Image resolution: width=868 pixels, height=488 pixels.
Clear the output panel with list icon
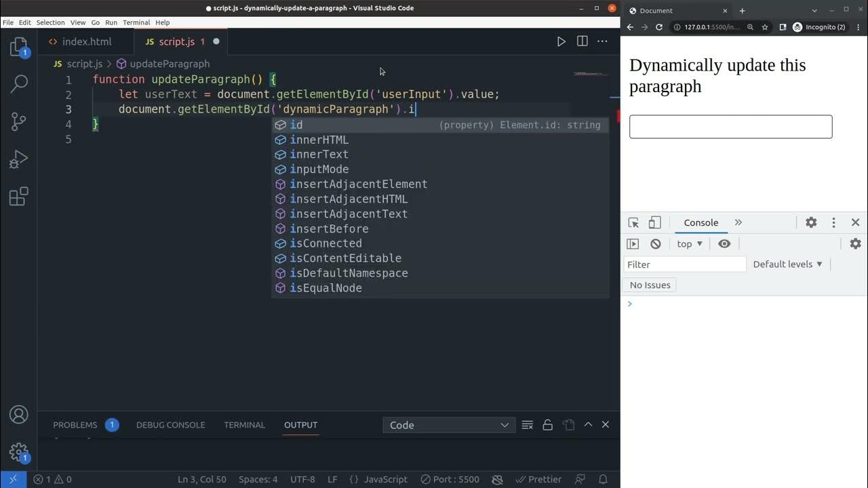tap(528, 425)
